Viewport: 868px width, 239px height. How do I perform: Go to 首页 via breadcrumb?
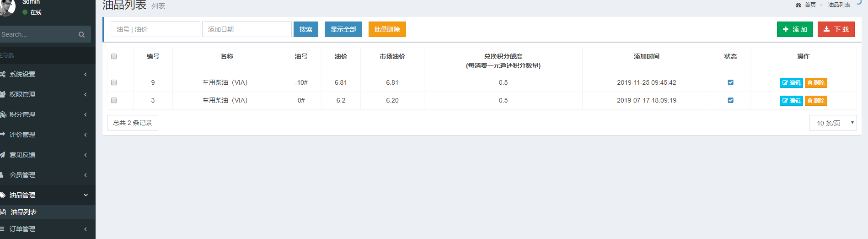(810, 5)
